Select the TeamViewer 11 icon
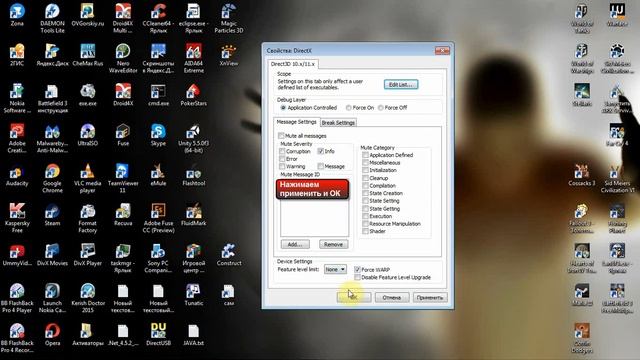This screenshot has height=360, width=640. point(123,178)
